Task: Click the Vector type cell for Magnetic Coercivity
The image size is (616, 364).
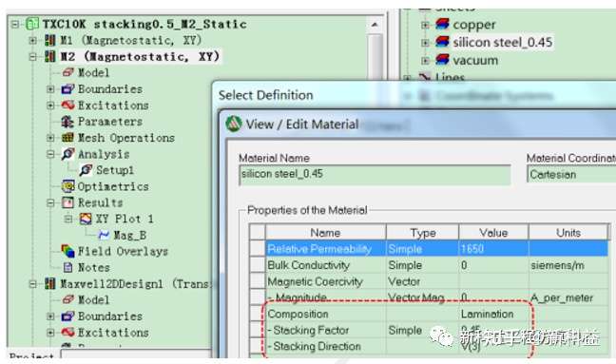Action: pos(422,281)
